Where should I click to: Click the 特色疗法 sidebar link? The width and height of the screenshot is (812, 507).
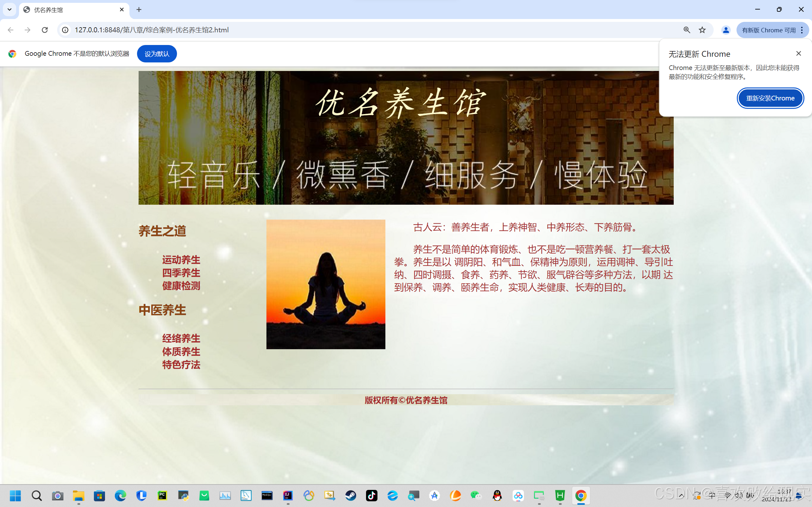181,364
